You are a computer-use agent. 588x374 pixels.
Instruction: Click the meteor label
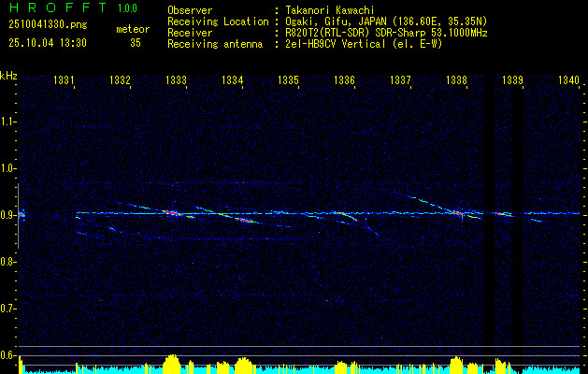click(x=133, y=29)
